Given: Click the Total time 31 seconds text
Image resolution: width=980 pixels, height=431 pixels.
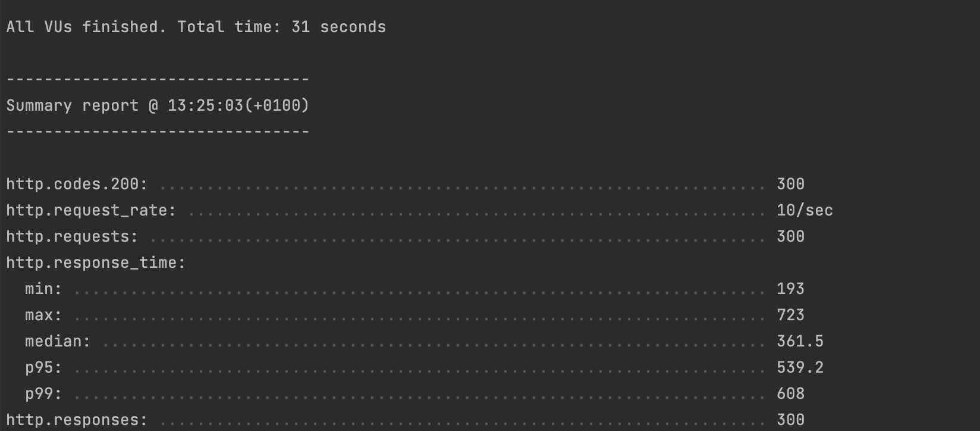Looking at the screenshot, I should click(x=282, y=27).
